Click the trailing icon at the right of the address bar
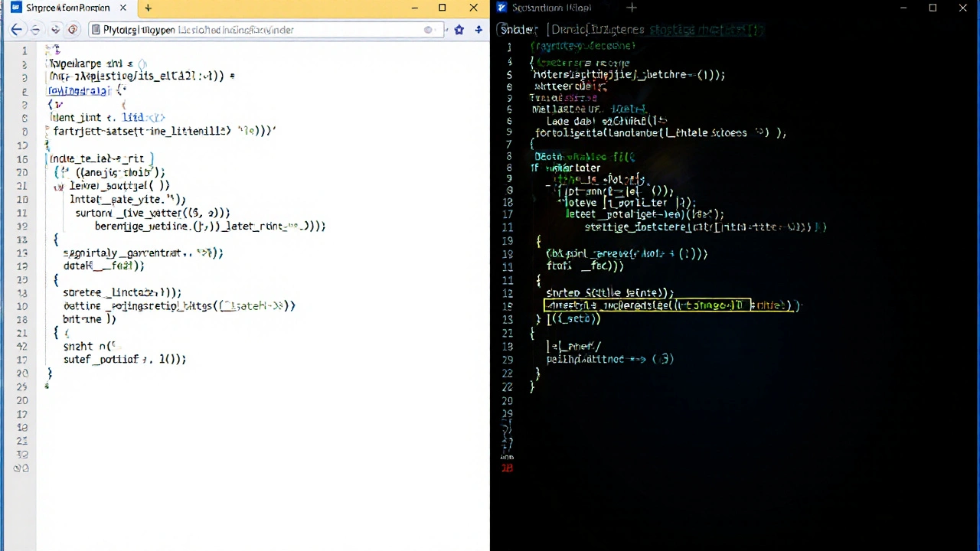980x551 pixels. (x=427, y=30)
